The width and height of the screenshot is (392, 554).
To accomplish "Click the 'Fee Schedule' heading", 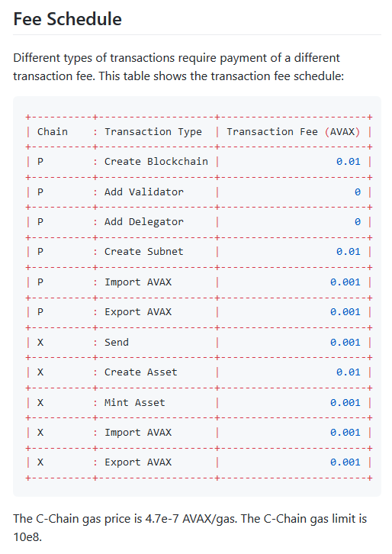I will pyautogui.click(x=67, y=19).
